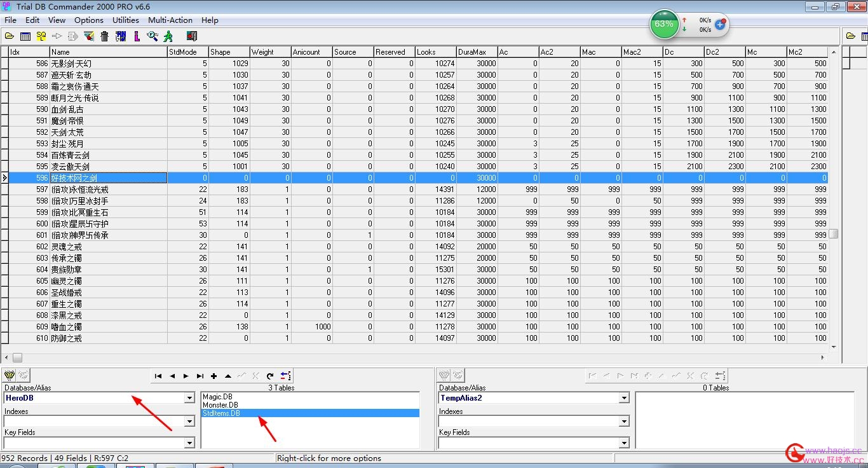Click the basket icon in right panel
The image size is (868, 468).
click(444, 375)
